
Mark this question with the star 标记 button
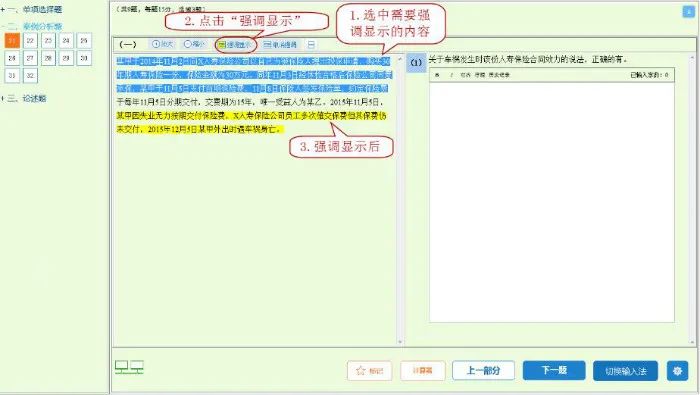(x=369, y=371)
